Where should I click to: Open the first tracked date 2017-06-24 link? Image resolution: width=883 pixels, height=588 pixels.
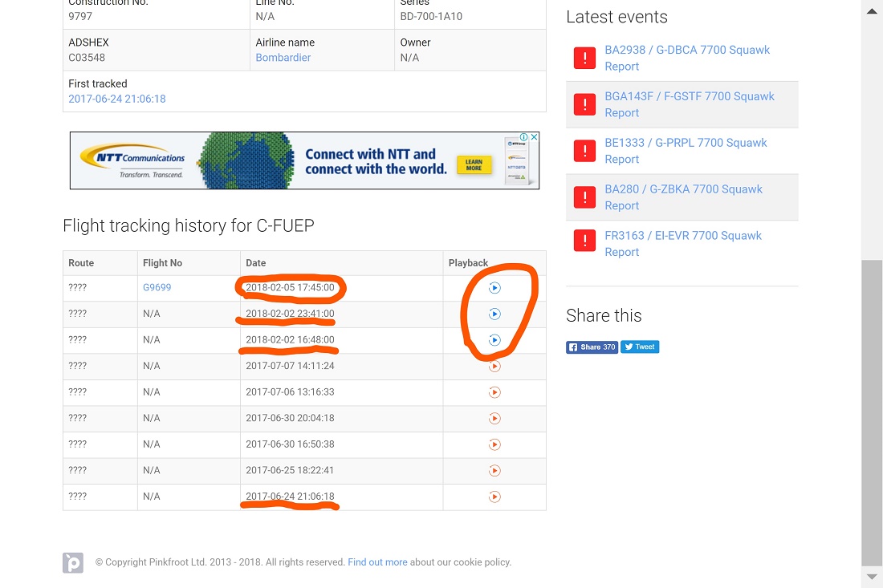pos(117,99)
